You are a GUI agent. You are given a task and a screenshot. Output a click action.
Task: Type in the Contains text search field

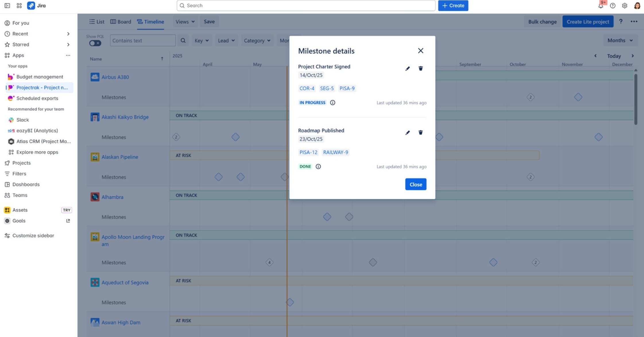pyautogui.click(x=143, y=40)
